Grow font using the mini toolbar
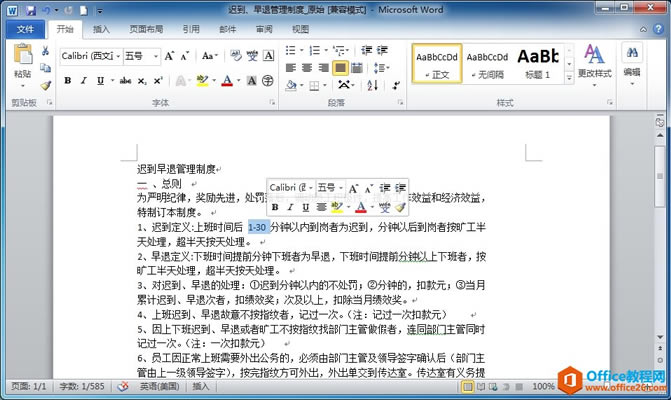Image resolution: width=671 pixels, height=400 pixels. coord(353,188)
